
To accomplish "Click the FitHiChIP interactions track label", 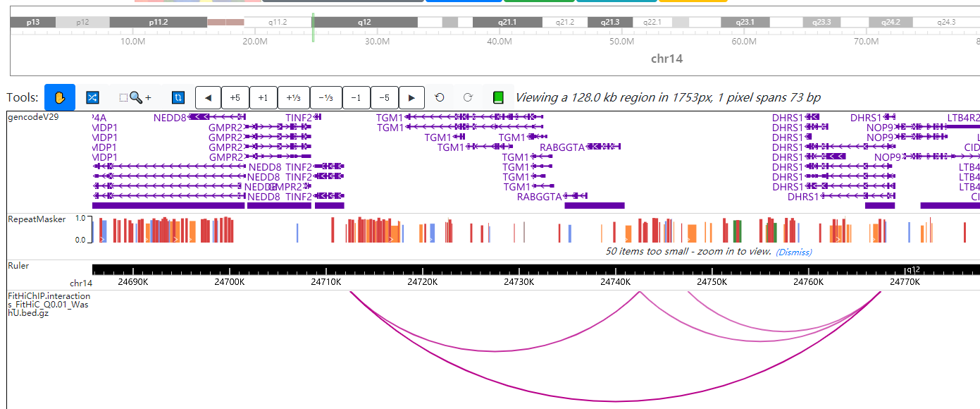I will tap(49, 305).
